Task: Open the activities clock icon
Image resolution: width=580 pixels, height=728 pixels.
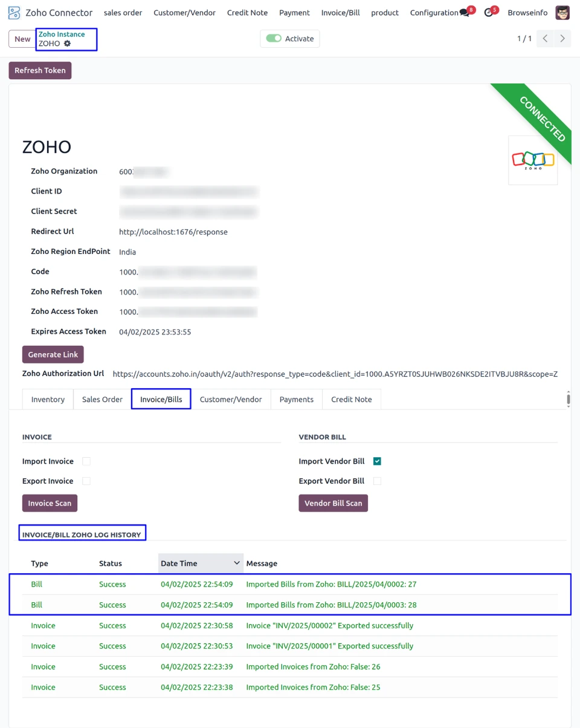Action: pos(489,13)
